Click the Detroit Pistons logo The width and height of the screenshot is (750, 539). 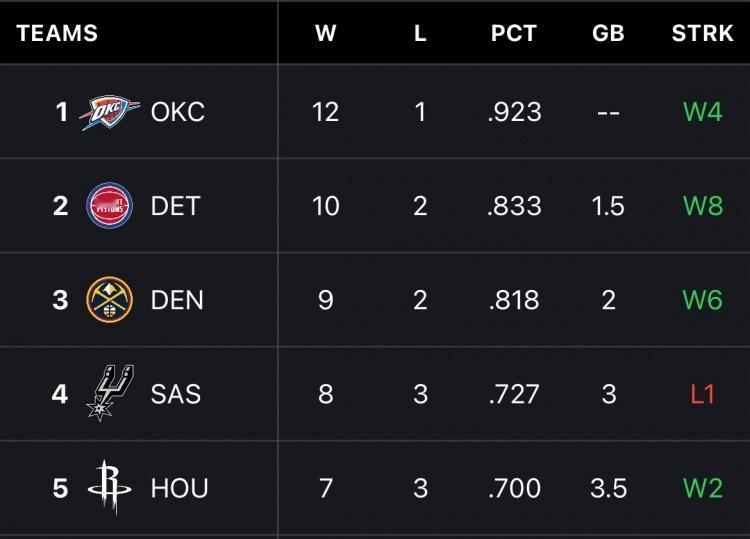pos(109,206)
